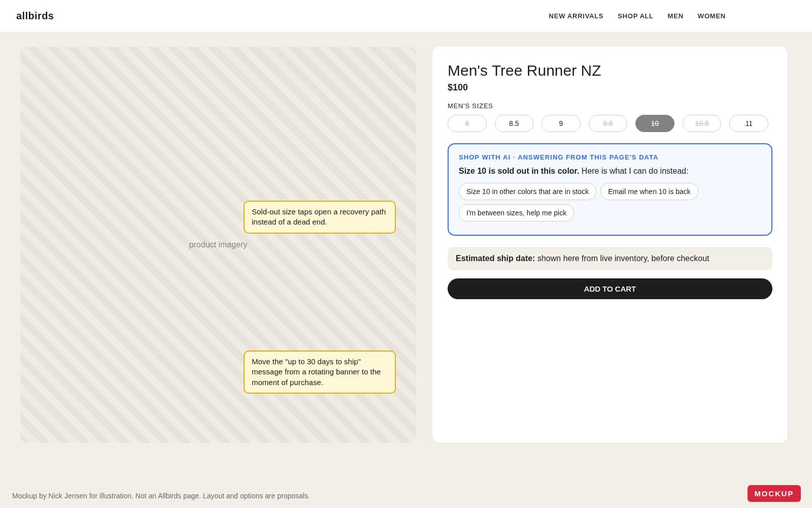The height and width of the screenshot is (508, 812).
Task: Open the Men navigation item
Action: coord(675,16)
